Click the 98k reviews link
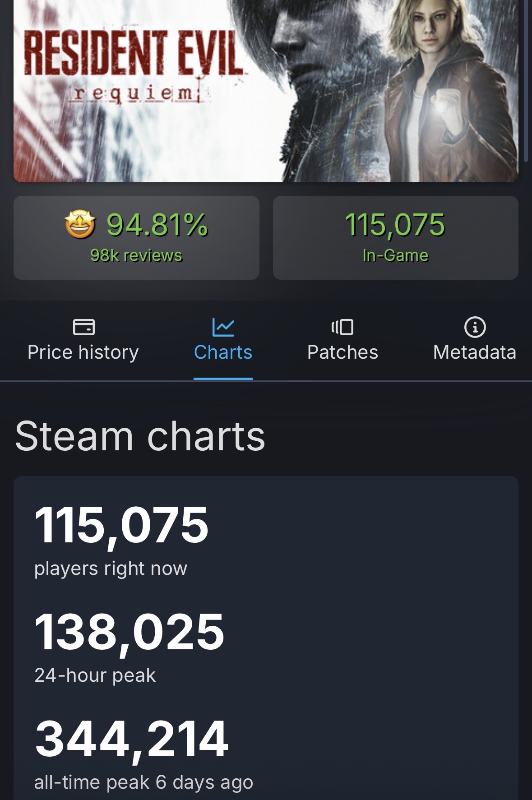The width and height of the screenshot is (532, 800). pyautogui.click(x=136, y=255)
